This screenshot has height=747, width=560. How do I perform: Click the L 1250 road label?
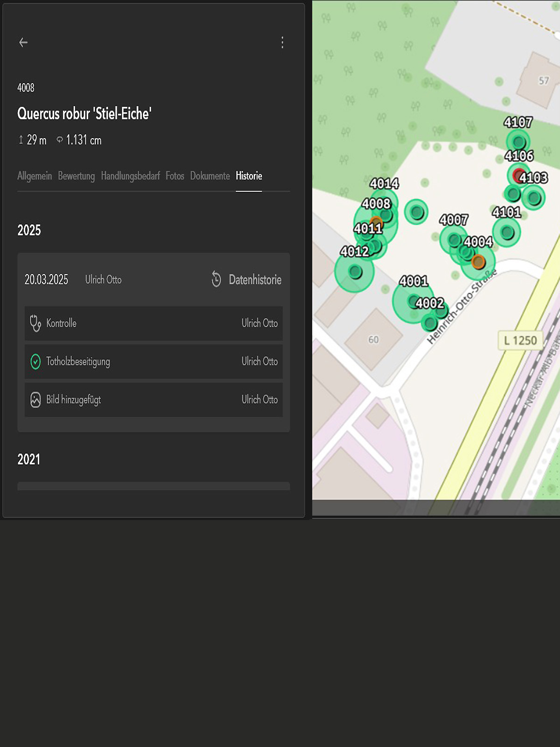(520, 340)
